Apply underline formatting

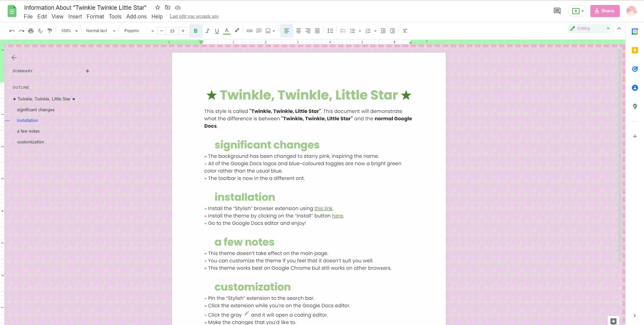pos(217,31)
